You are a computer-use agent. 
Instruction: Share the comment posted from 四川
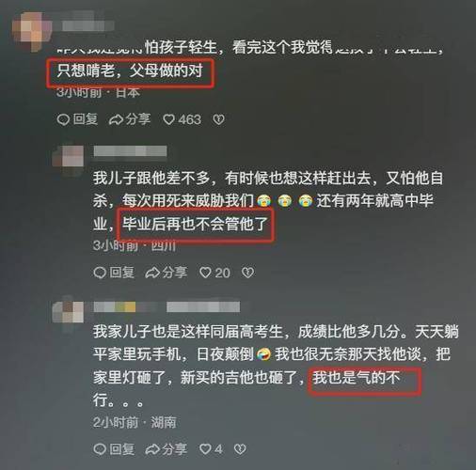167,273
